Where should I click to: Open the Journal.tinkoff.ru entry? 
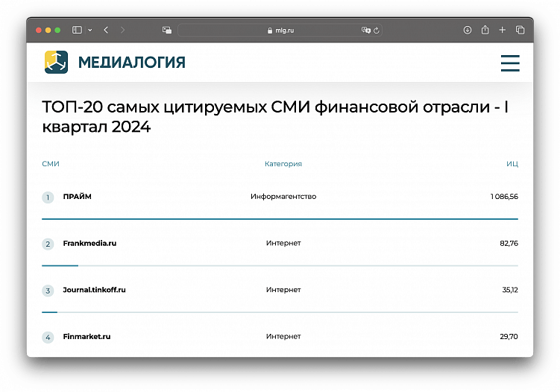coord(94,290)
